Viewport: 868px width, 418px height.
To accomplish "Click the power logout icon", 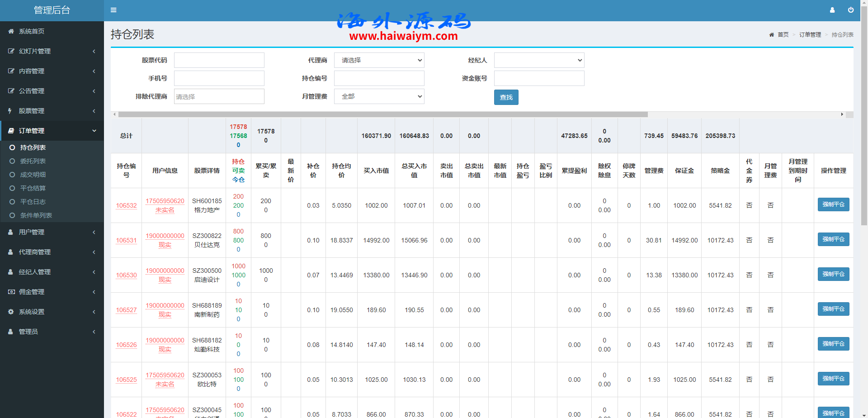I will (850, 10).
